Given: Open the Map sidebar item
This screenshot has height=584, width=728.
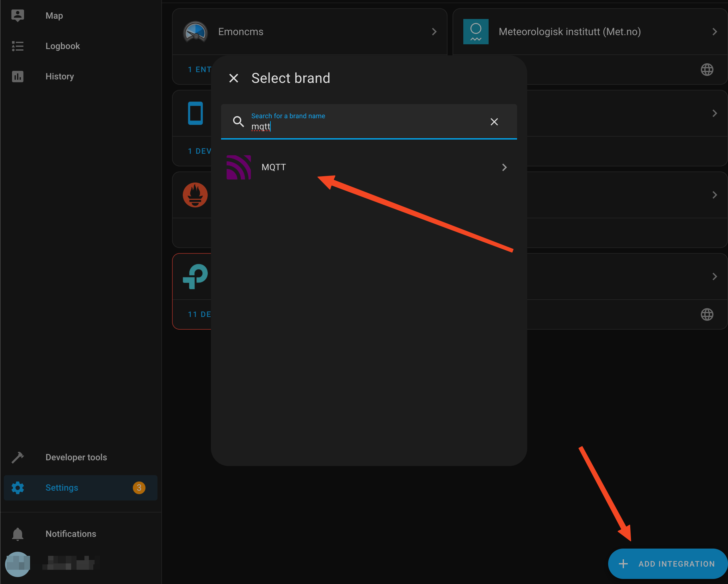Looking at the screenshot, I should 54,16.
